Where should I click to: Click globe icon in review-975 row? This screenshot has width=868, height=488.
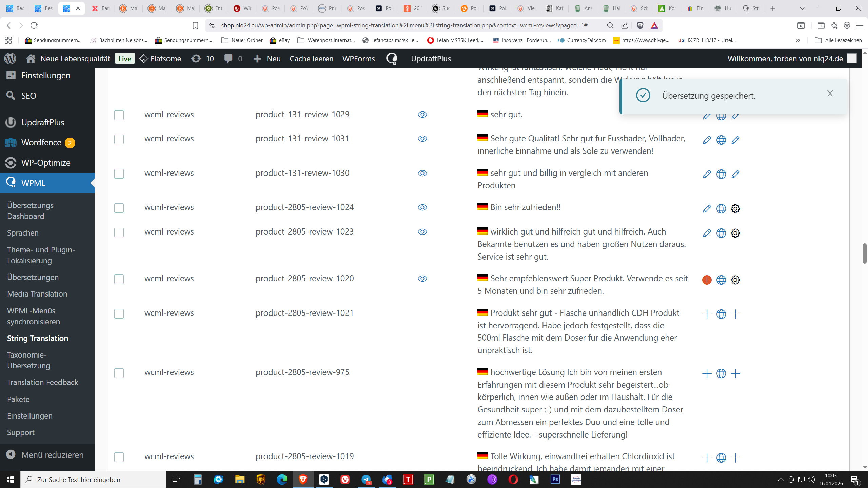tap(721, 373)
